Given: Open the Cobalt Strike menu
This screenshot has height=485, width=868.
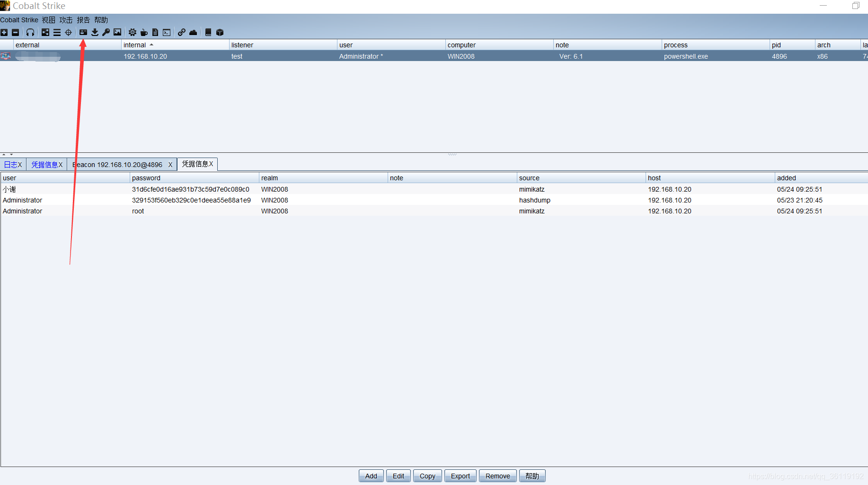Looking at the screenshot, I should (x=19, y=20).
